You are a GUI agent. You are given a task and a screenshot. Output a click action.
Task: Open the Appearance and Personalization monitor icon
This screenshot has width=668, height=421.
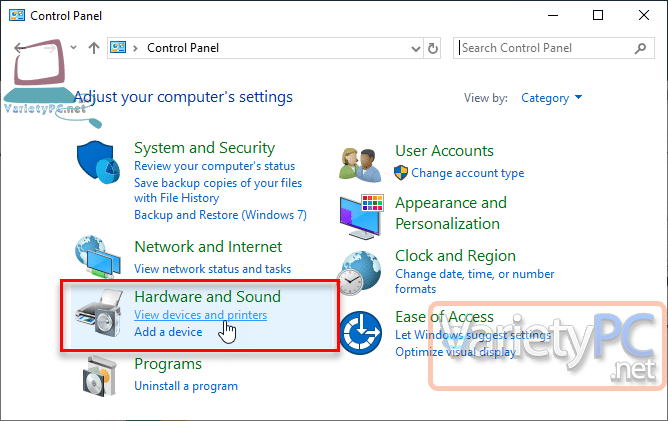(361, 216)
